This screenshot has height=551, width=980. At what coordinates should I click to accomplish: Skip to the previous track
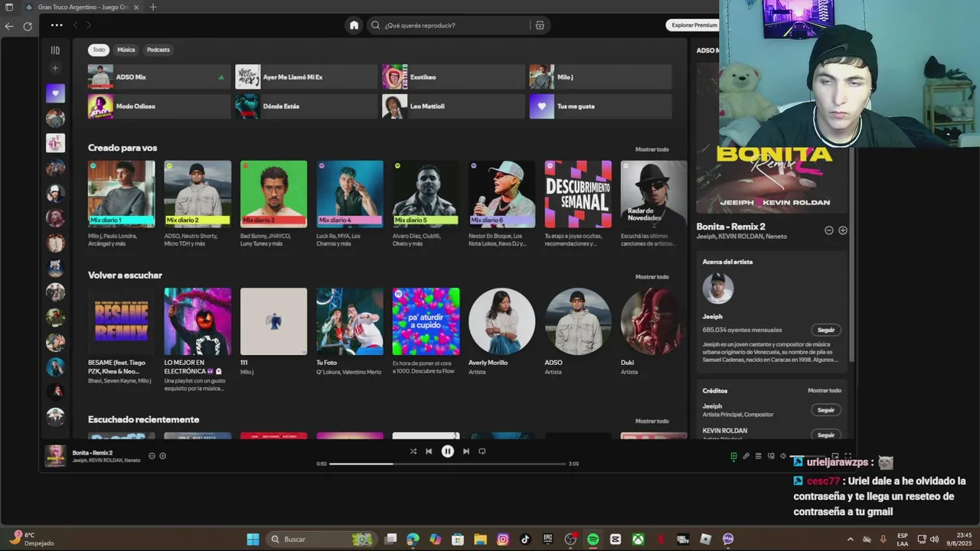pos(429,452)
